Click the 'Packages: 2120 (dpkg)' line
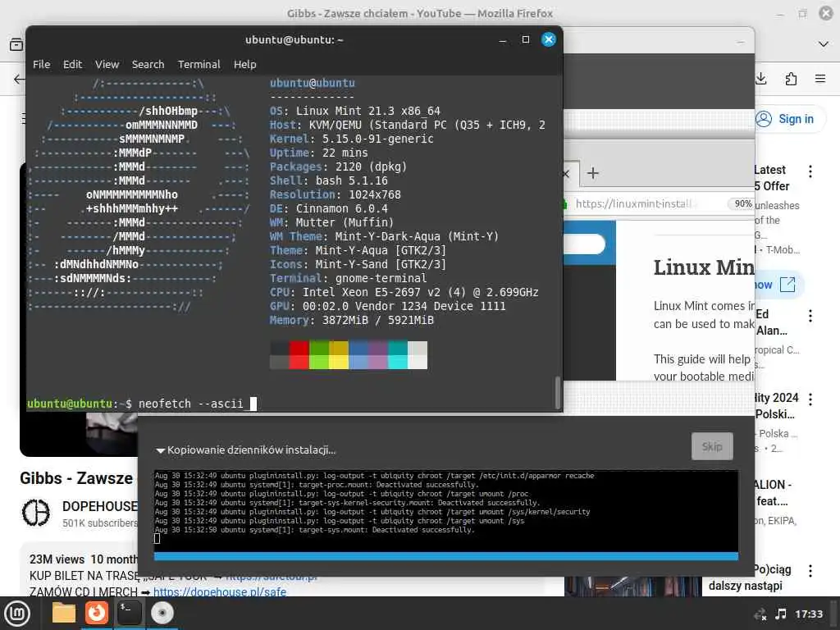Screen dimensions: 840x630 pyautogui.click(x=338, y=167)
